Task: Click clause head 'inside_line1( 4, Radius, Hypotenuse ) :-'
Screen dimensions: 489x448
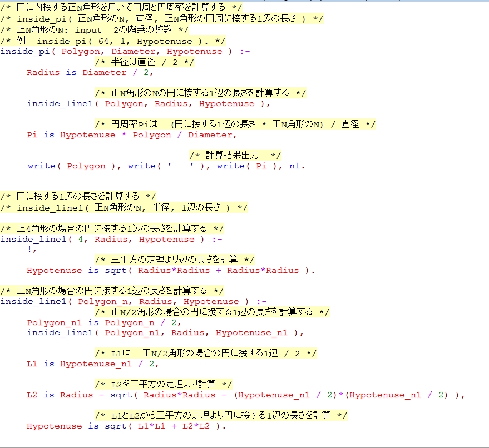Action: tap(111, 239)
